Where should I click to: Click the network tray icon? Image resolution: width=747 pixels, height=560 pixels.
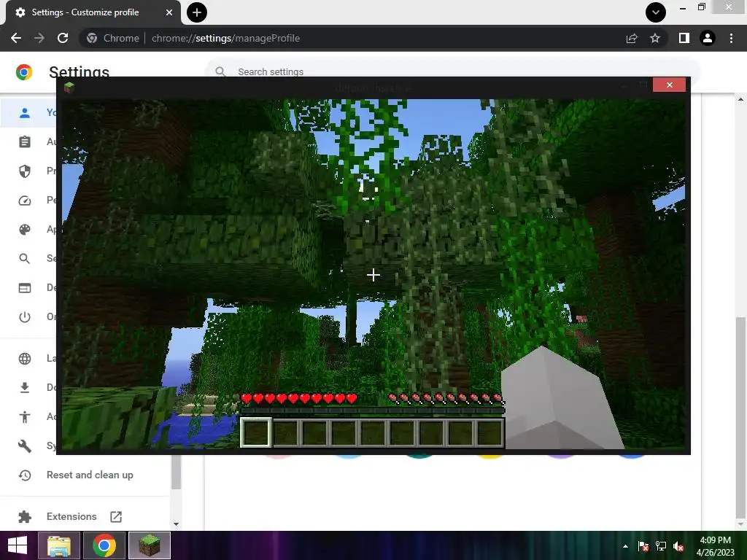pos(661,546)
